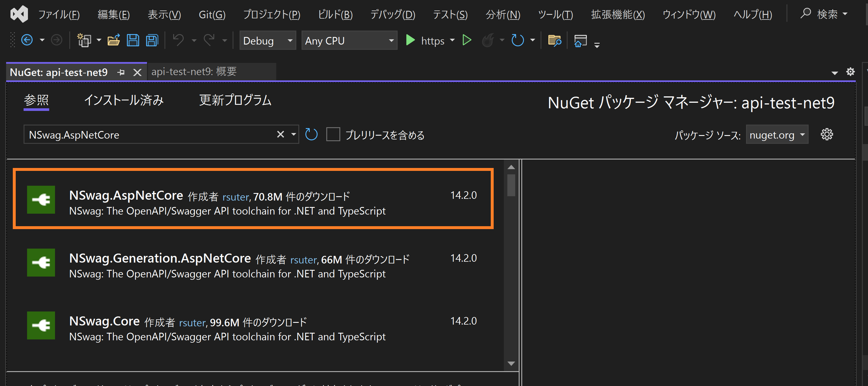Toggle the プレリリースを含める checkbox
Image resolution: width=868 pixels, height=386 pixels.
(x=333, y=134)
